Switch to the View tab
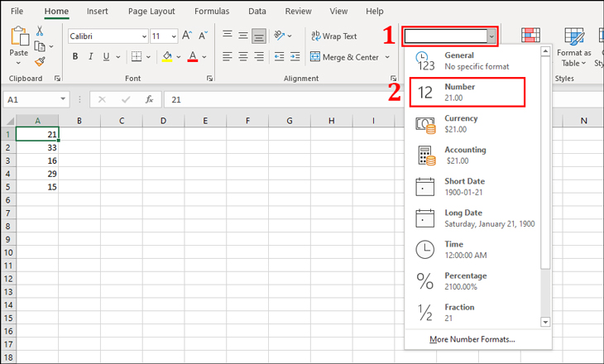Image resolution: width=604 pixels, height=364 pixels. click(338, 12)
